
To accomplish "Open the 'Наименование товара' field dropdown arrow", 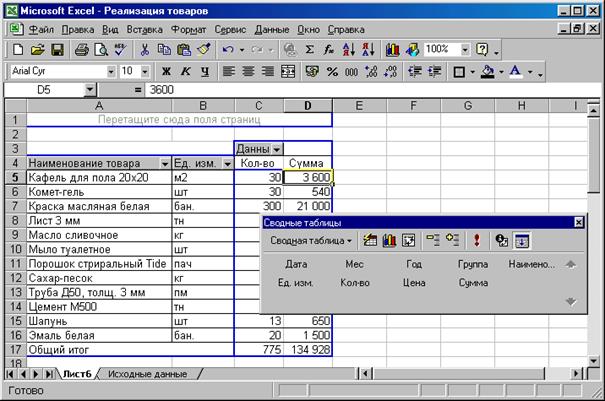I will point(164,163).
